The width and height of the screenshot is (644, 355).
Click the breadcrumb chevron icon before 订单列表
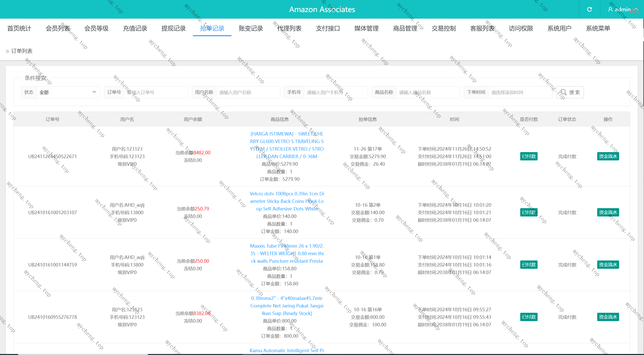pyautogui.click(x=8, y=51)
